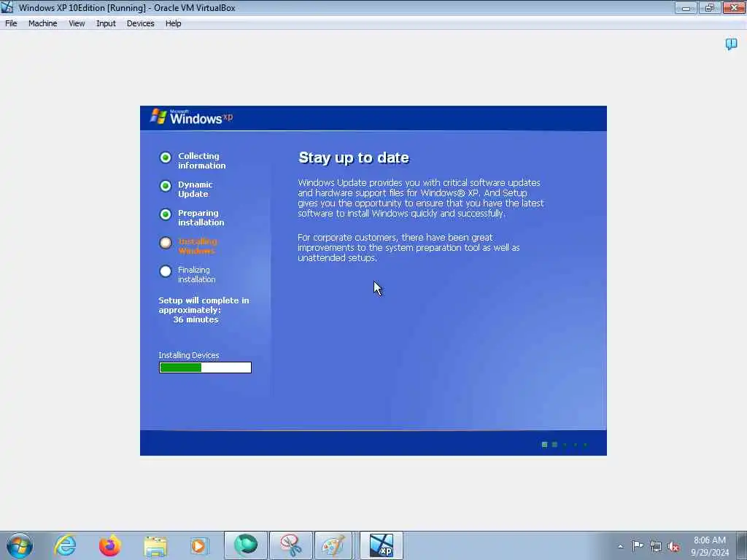Click the Dynamic Update step indicator
Screen dimensions: 747x560
(x=166, y=186)
